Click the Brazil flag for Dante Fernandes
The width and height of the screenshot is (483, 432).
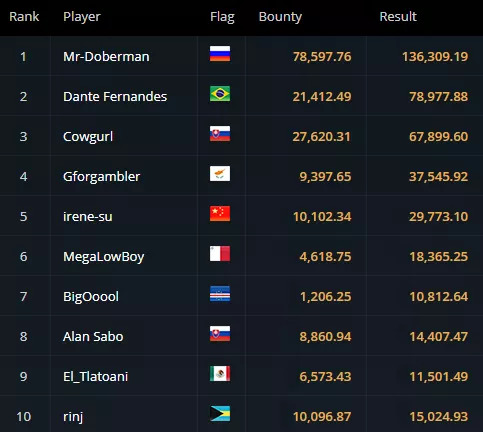tap(220, 94)
